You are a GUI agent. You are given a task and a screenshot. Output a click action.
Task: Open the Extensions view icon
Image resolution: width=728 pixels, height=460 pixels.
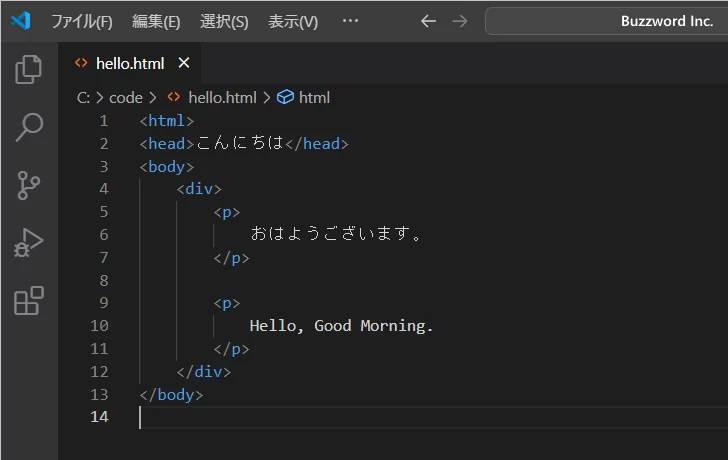pyautogui.click(x=29, y=301)
